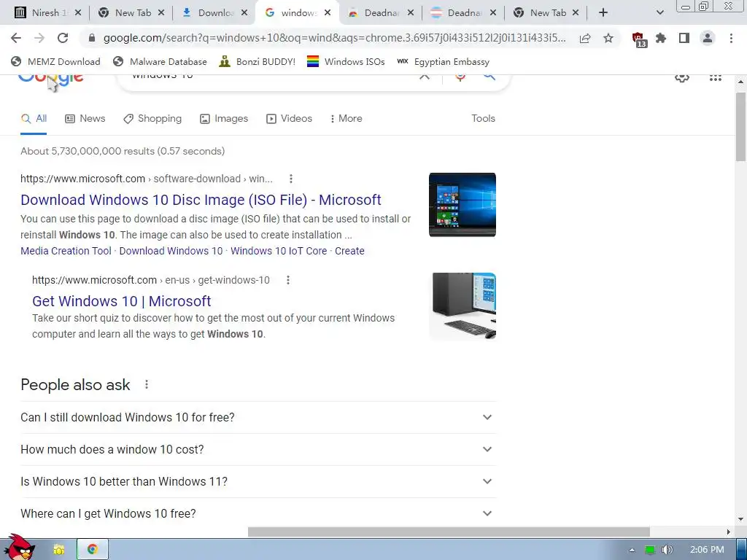Click the voice search microphone icon

(460, 77)
